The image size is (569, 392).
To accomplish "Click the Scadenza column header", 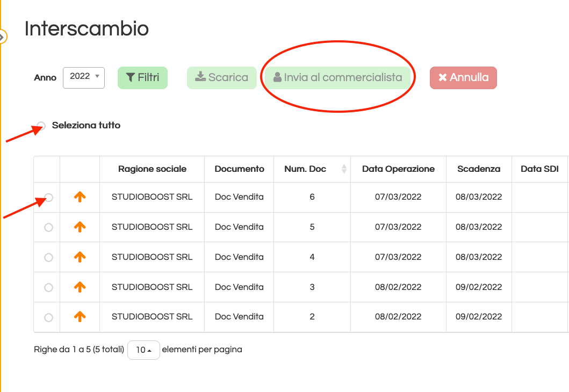I will [479, 169].
